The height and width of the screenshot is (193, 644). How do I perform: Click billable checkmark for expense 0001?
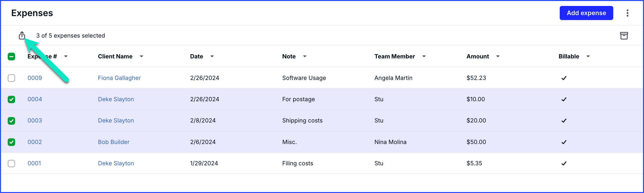(x=564, y=164)
